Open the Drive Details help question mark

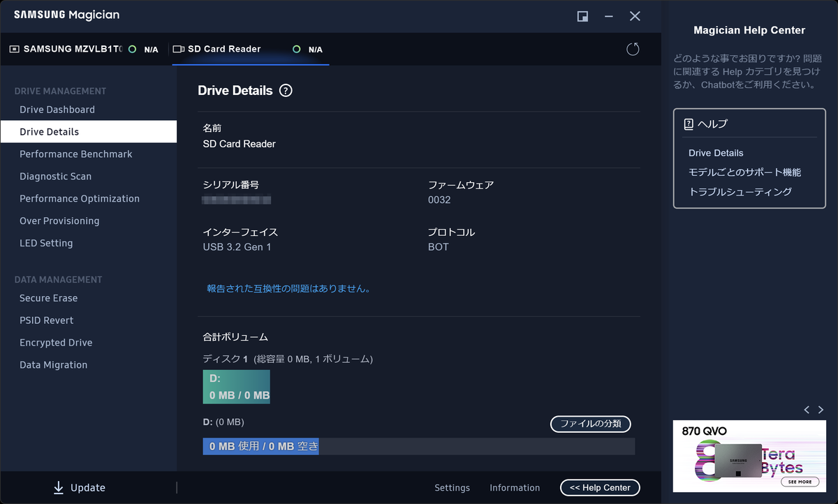(286, 90)
